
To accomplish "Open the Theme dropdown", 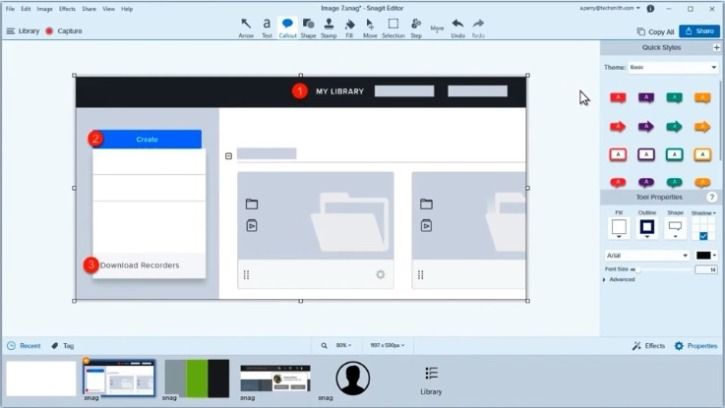I will point(673,67).
